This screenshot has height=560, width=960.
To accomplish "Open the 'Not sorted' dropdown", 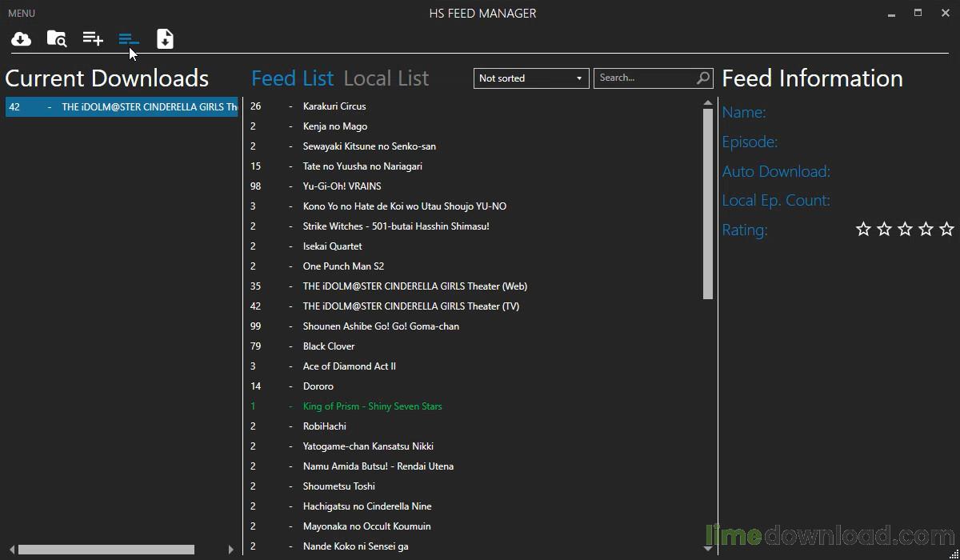I will [x=531, y=78].
